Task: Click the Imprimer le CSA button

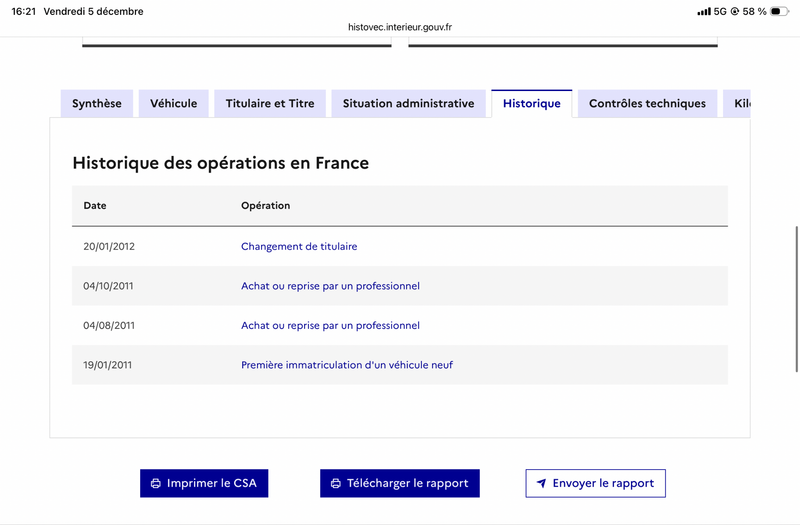Action: pyautogui.click(x=204, y=483)
